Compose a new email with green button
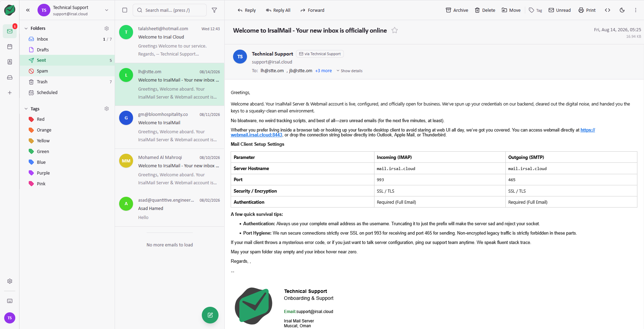The height and width of the screenshot is (329, 644). (210, 315)
